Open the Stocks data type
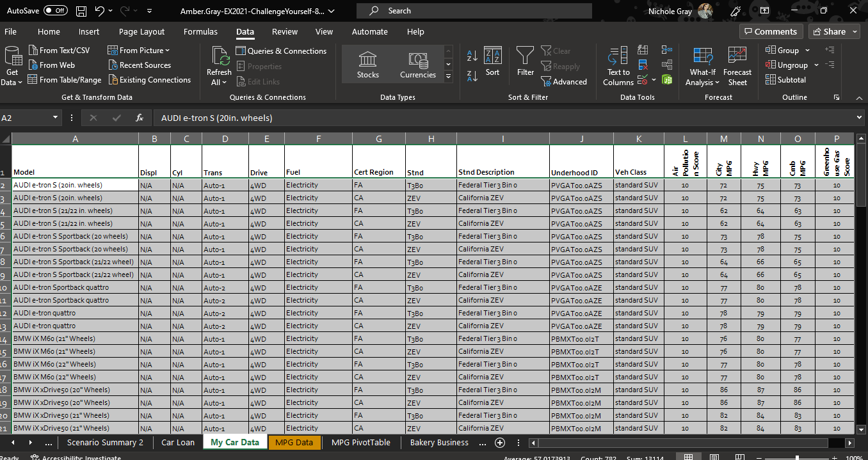868x460 pixels. (x=367, y=63)
